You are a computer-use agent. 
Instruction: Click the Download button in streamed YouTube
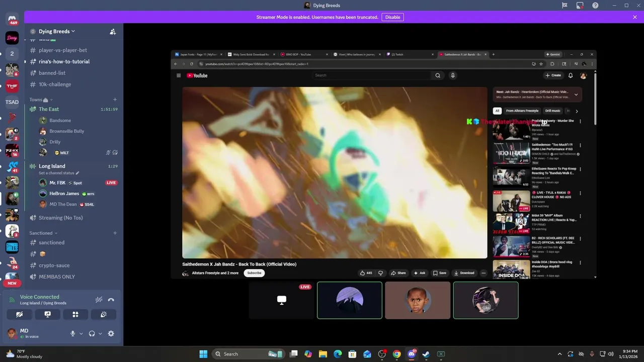pyautogui.click(x=464, y=273)
